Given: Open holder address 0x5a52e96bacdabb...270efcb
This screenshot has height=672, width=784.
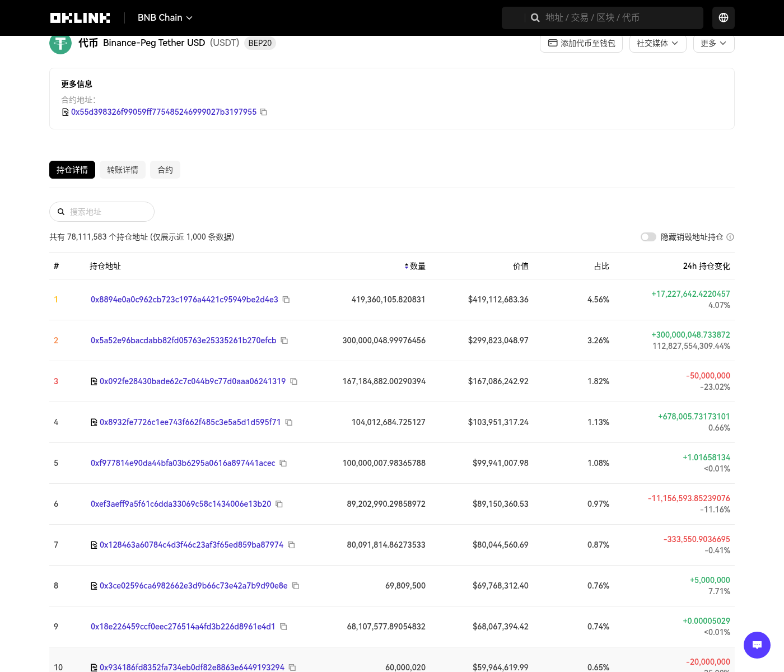Looking at the screenshot, I should 184,340.
